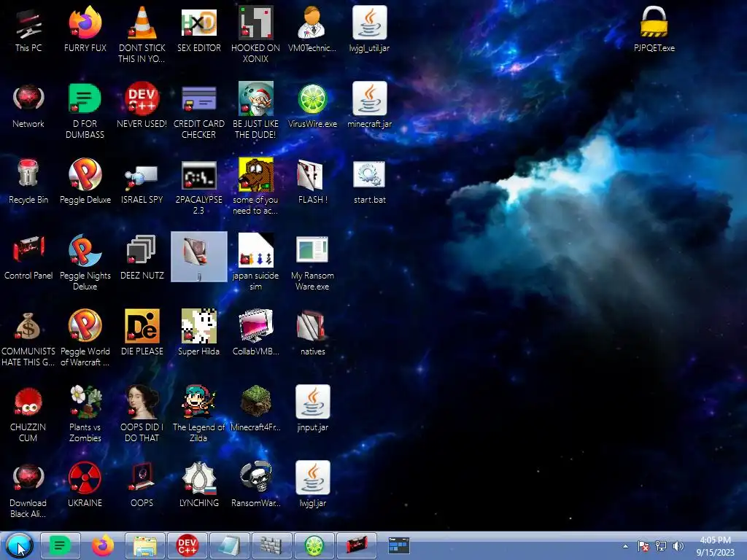
Task: Select the VirusWire.exe lime icon
Action: tap(312, 106)
